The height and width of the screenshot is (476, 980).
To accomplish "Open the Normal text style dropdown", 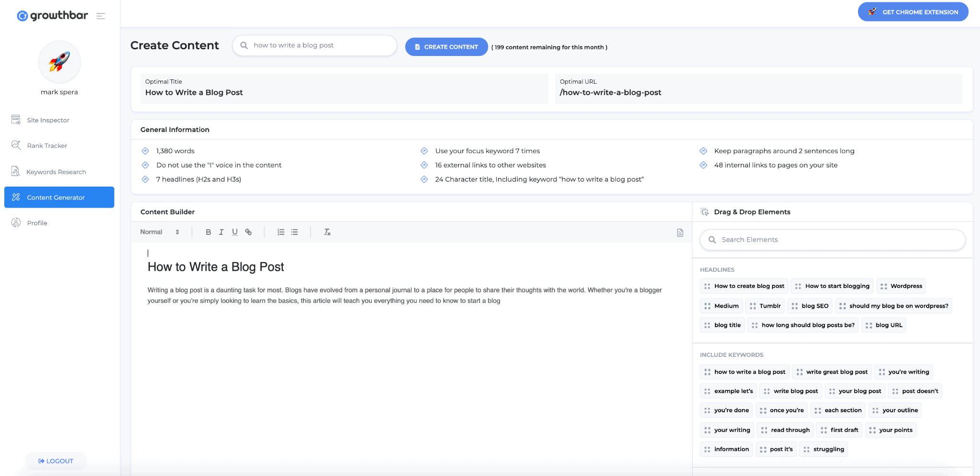I will 159,232.
